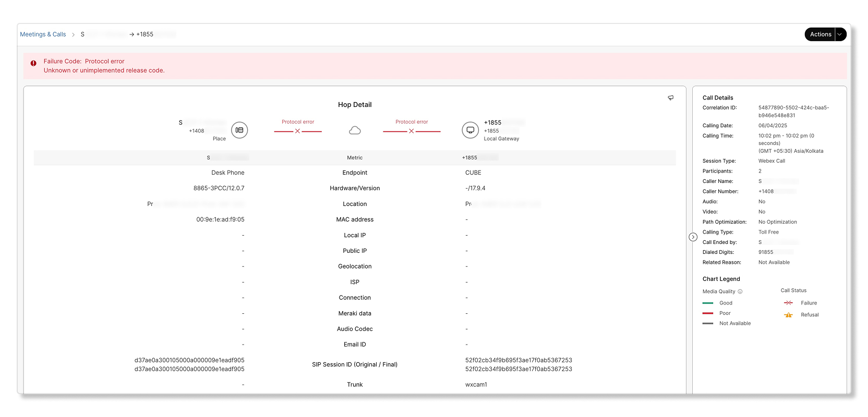
Task: Click the Good green legend line
Action: tap(708, 303)
